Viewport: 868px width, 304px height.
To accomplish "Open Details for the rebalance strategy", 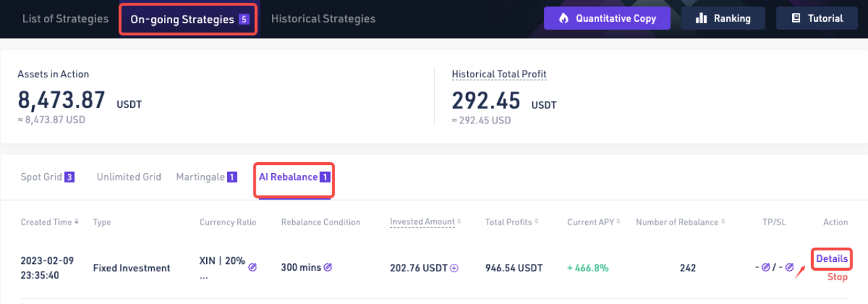I will pos(831,259).
